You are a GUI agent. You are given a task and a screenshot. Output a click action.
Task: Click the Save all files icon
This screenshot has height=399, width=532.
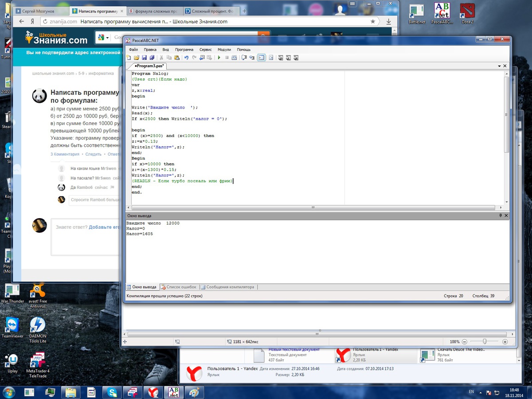(x=152, y=58)
